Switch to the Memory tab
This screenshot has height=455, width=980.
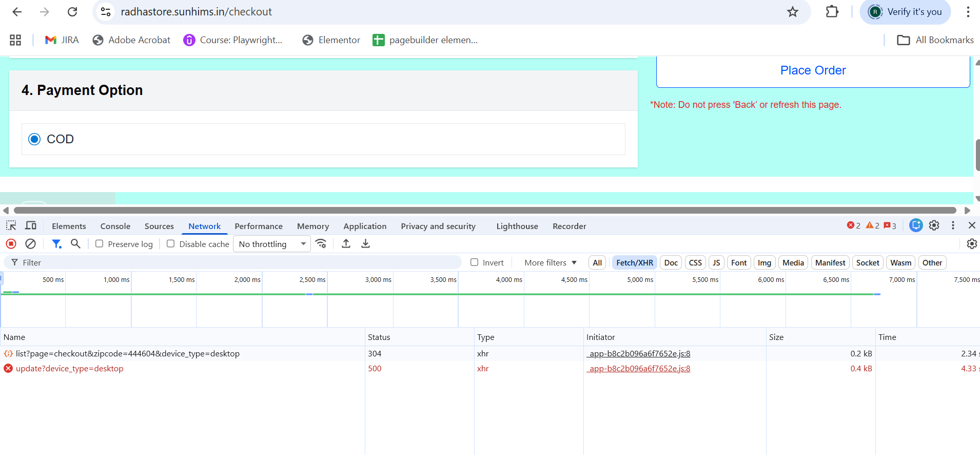[313, 226]
